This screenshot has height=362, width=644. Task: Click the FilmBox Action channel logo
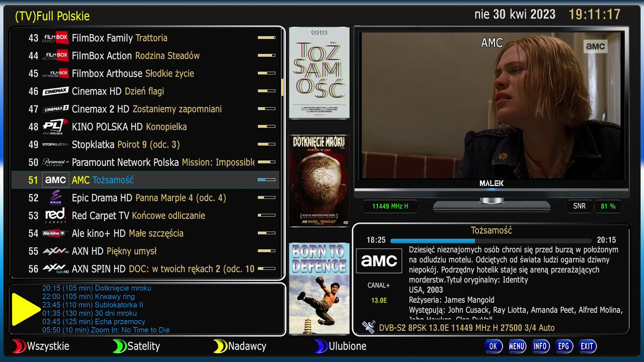pos(55,55)
